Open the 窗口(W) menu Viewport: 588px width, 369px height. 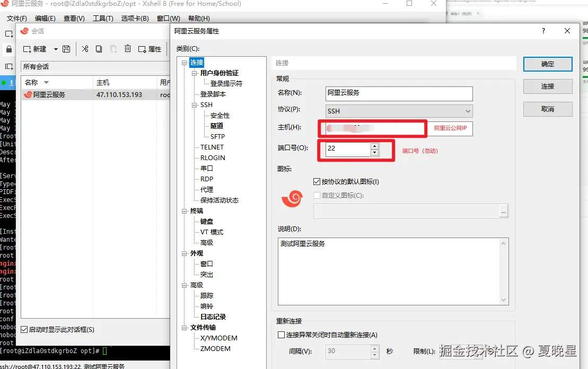click(169, 19)
